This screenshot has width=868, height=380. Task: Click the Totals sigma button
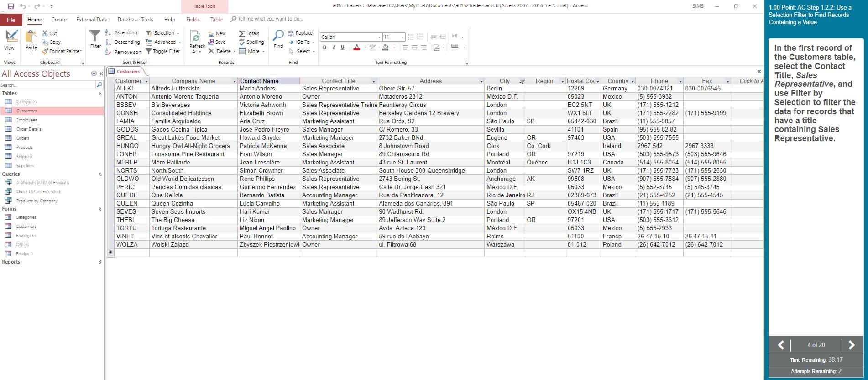pos(249,33)
